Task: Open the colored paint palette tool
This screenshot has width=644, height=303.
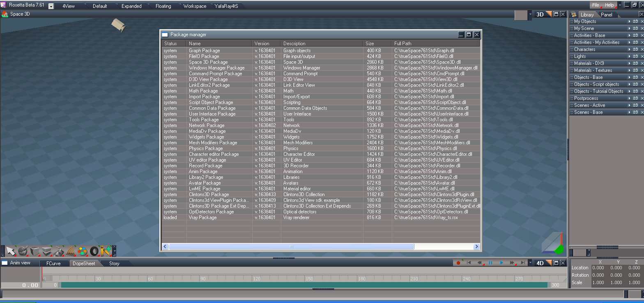Action: point(83,251)
